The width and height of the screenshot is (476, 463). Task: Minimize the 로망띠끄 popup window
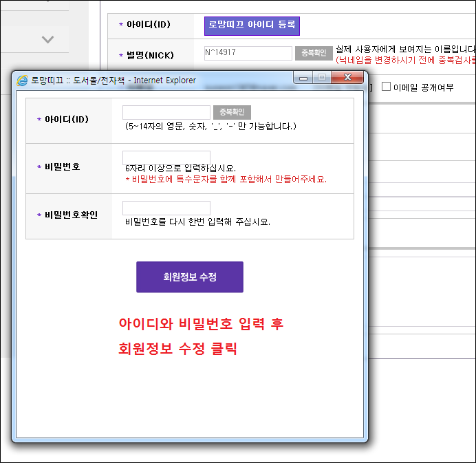click(x=303, y=78)
